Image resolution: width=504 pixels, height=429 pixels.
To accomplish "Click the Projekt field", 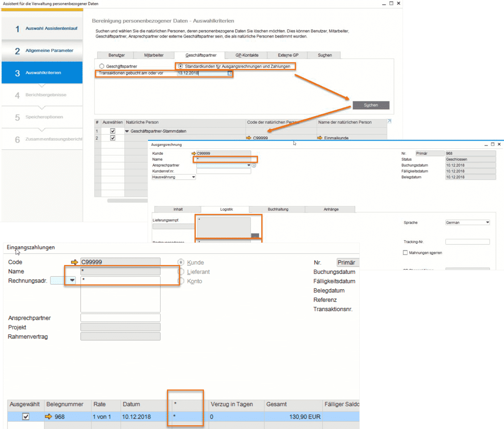I will point(120,327).
